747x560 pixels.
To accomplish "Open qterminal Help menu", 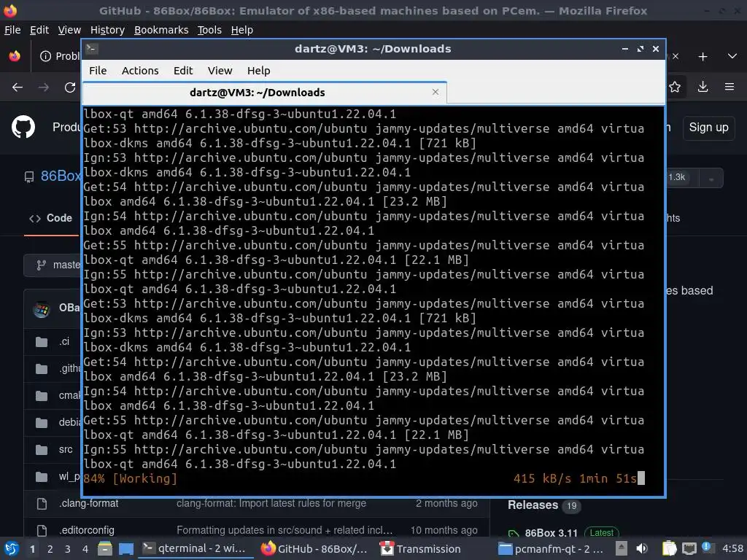I will [x=259, y=71].
